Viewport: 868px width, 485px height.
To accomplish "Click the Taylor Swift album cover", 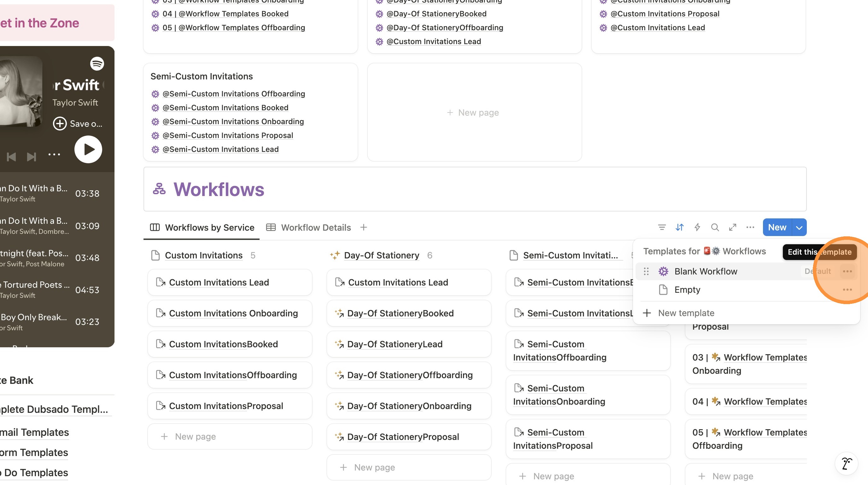I will 21,91.
